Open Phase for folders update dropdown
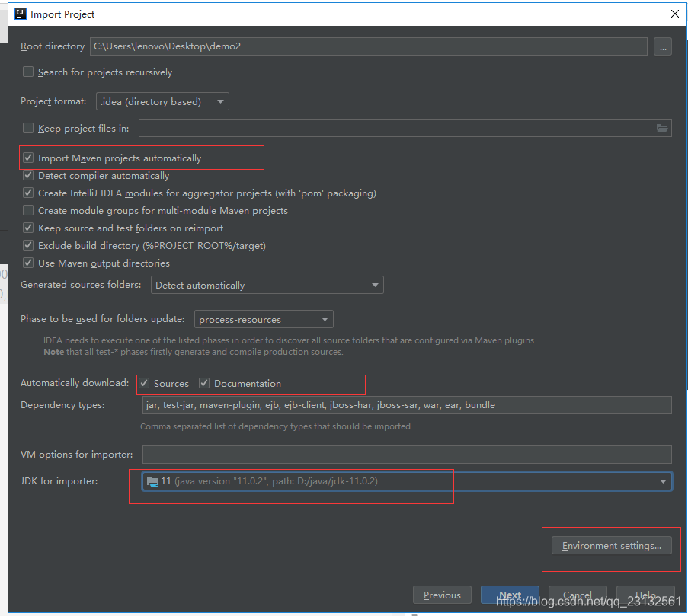Image resolution: width=688 pixels, height=616 pixels. click(264, 319)
